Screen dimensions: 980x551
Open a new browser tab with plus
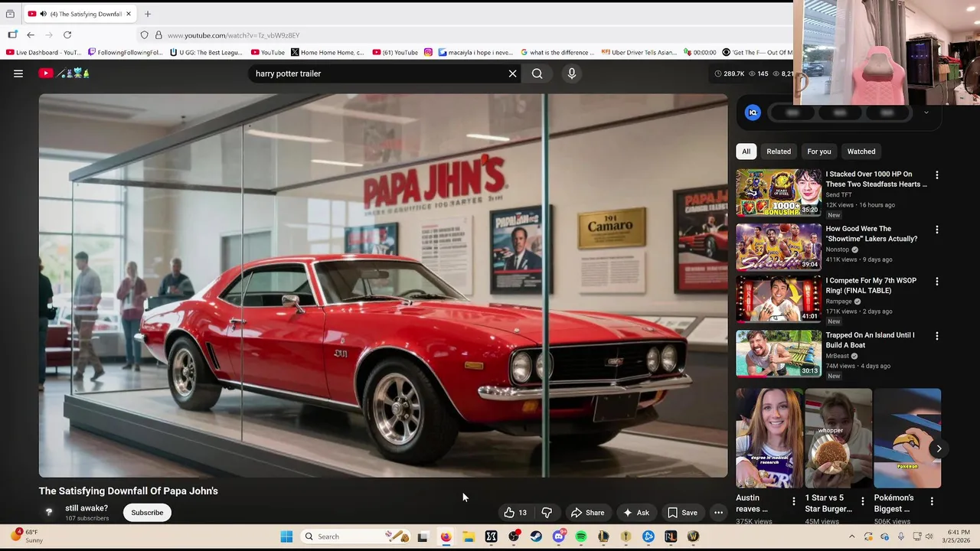(x=148, y=14)
